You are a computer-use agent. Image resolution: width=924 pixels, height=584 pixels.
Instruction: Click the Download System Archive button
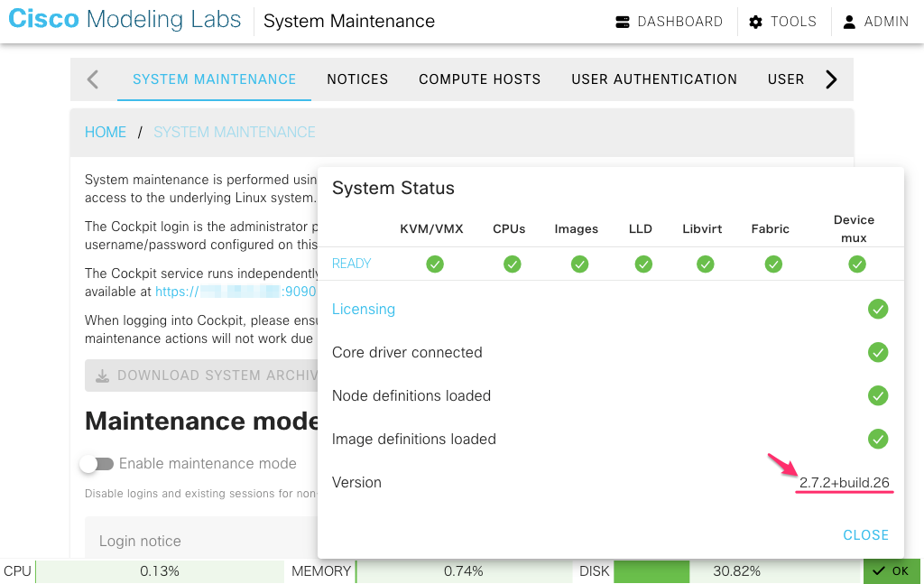(201, 376)
